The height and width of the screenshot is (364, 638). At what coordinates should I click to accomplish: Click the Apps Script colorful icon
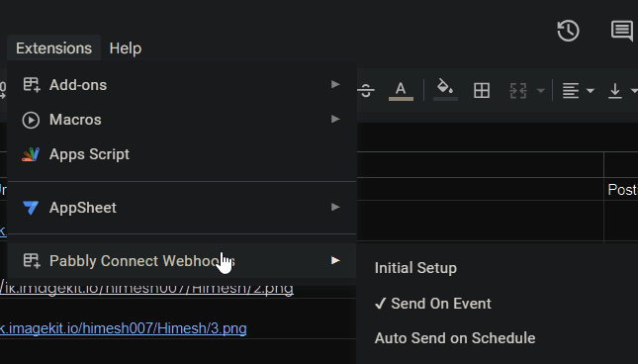click(x=31, y=154)
